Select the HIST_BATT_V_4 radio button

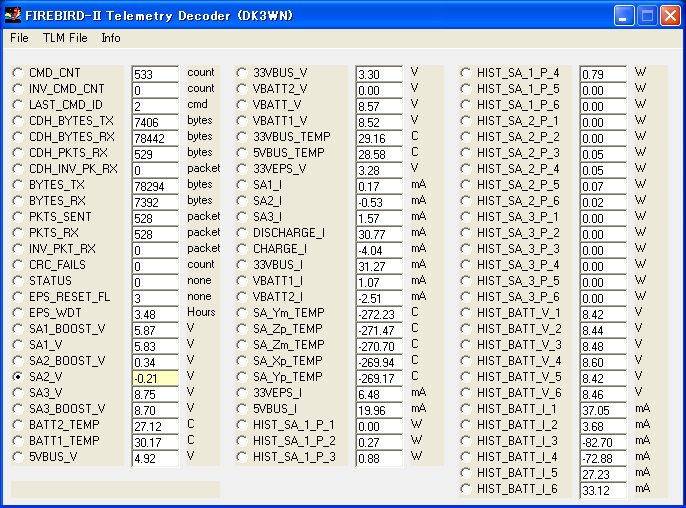pyautogui.click(x=466, y=361)
